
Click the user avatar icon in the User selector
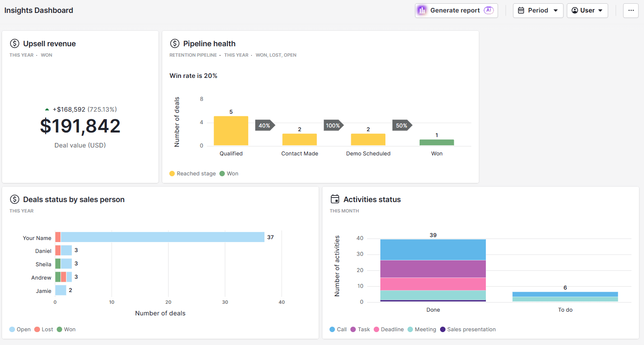[x=574, y=10]
